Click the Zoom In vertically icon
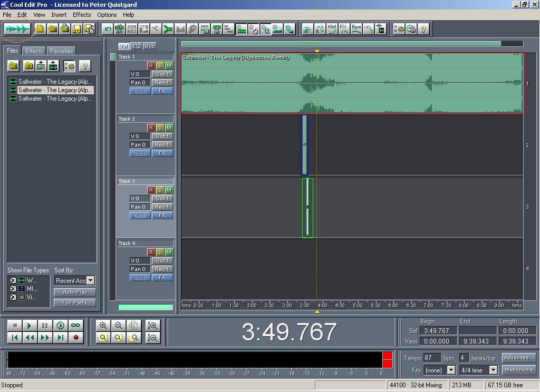 click(x=152, y=325)
